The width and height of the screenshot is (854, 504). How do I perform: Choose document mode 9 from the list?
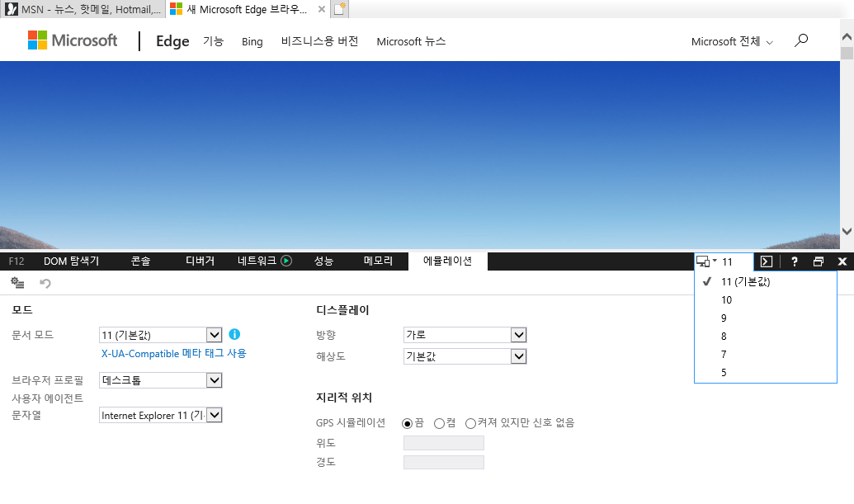[765, 318]
